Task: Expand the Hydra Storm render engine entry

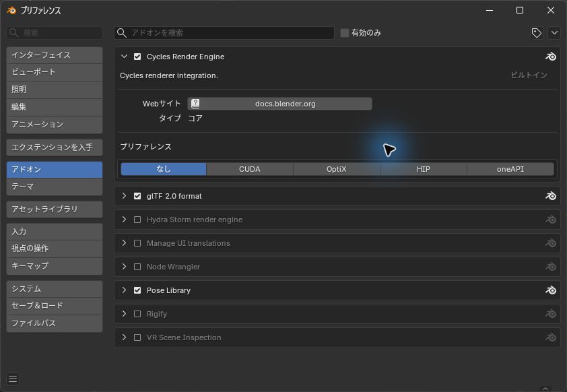Action: [124, 220]
